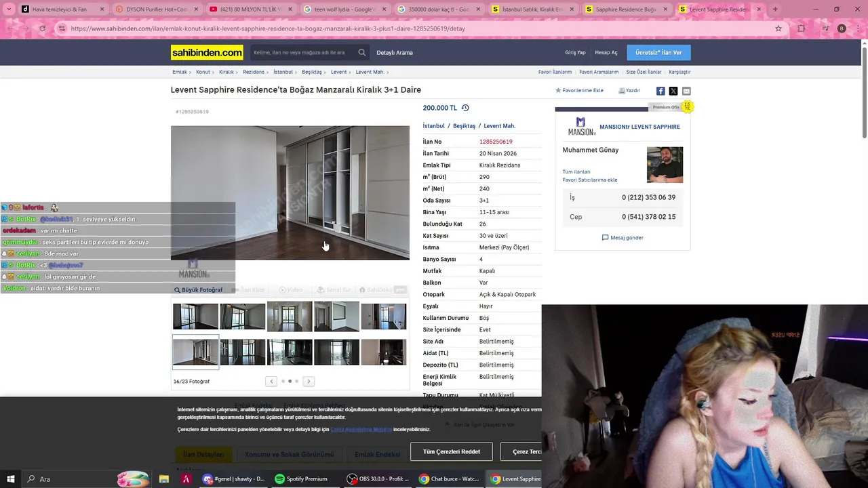Click the search magnifier icon
868x488 pixels.
point(362,52)
